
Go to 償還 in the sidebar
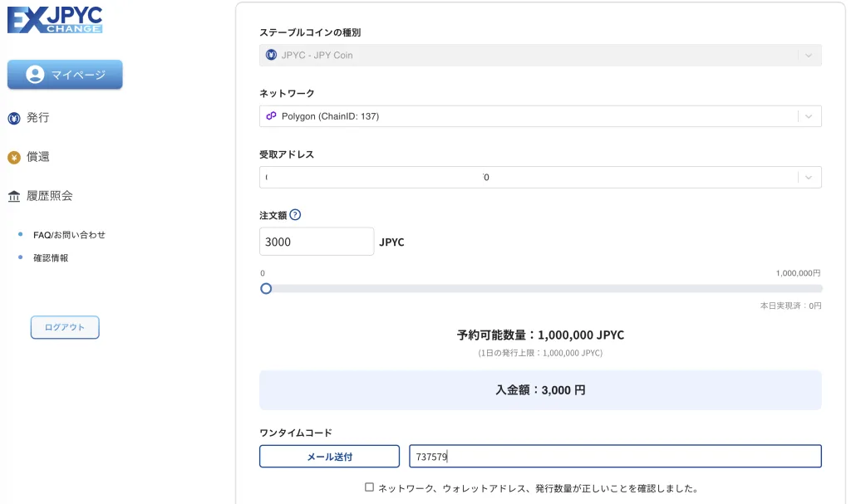tap(38, 157)
